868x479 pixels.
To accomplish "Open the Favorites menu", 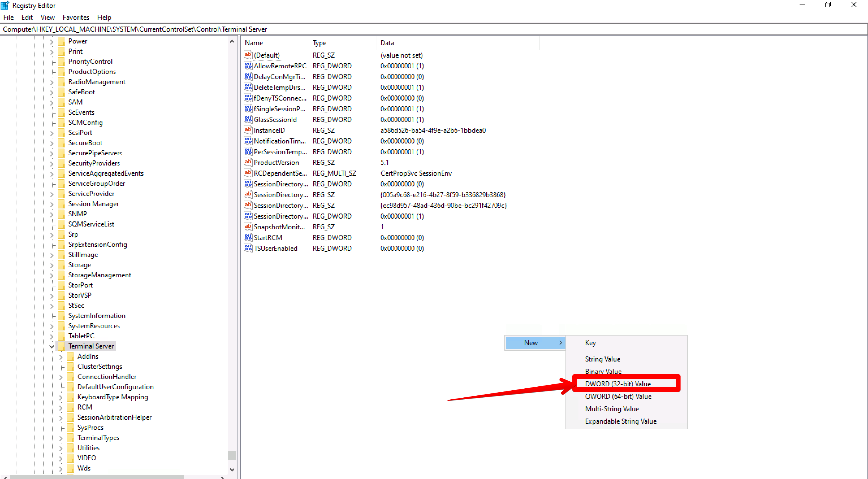I will click(x=76, y=17).
